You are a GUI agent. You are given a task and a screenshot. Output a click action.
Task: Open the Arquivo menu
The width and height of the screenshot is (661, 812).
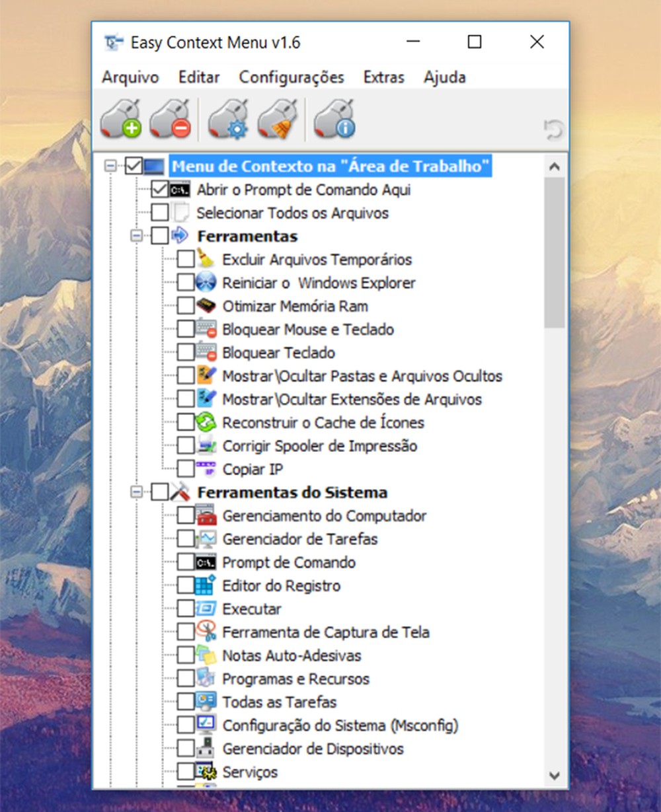click(130, 77)
